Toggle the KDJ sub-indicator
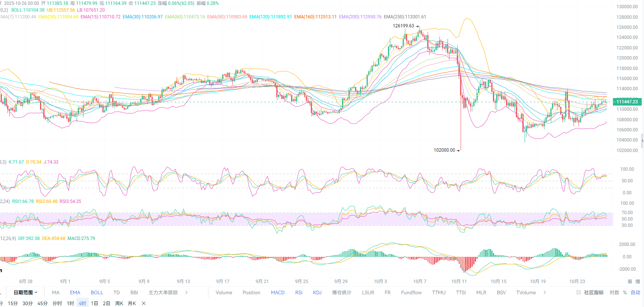 [317, 292]
